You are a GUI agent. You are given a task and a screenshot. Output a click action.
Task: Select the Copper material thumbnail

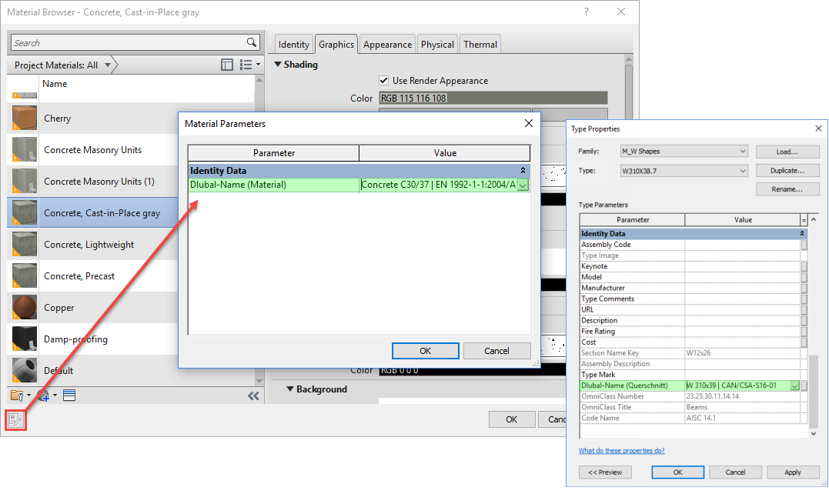25,307
